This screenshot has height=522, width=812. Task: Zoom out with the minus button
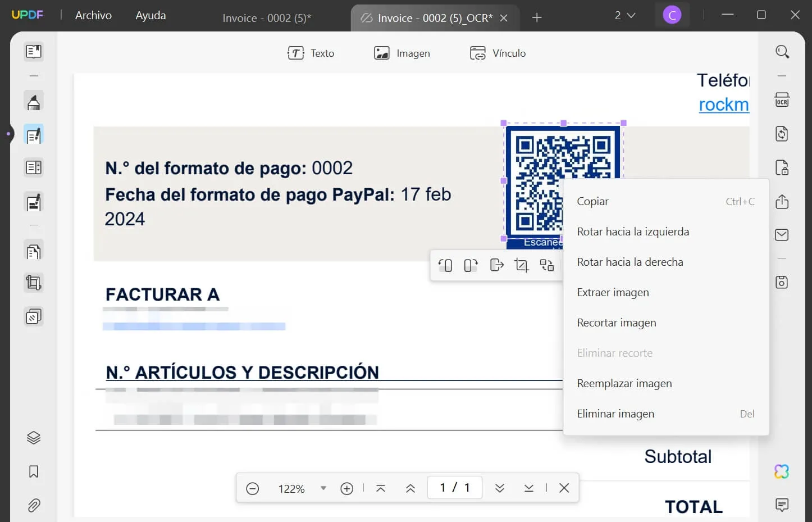tap(253, 488)
